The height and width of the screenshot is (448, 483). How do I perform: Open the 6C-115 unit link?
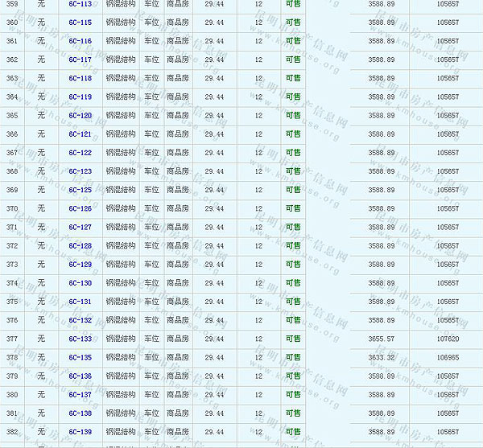(80, 23)
